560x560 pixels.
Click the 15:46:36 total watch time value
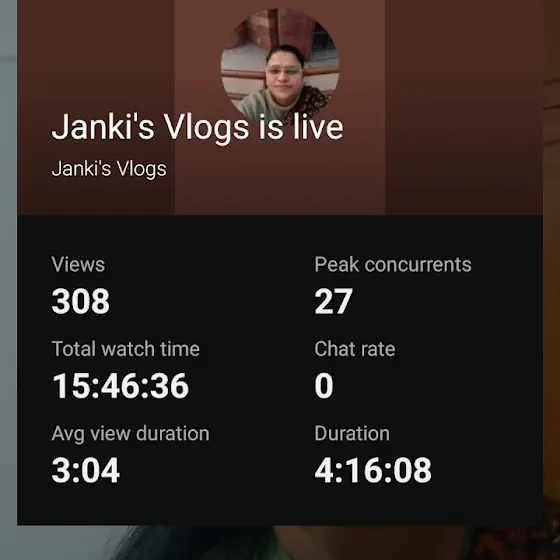click(x=121, y=385)
